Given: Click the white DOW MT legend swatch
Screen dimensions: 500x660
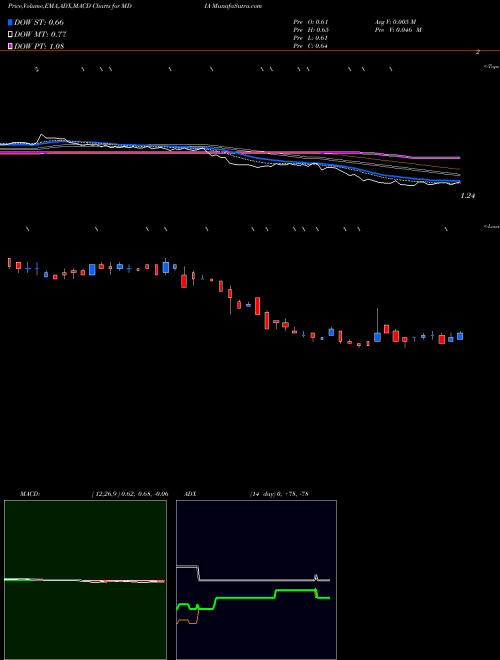Looking at the screenshot, I should (10, 34).
